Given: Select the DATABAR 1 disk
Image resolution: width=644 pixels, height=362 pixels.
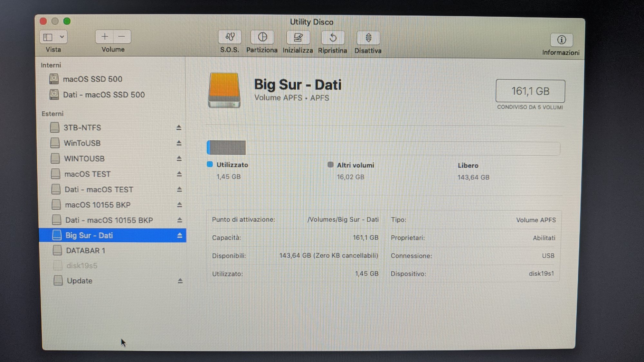Looking at the screenshot, I should 85,251.
